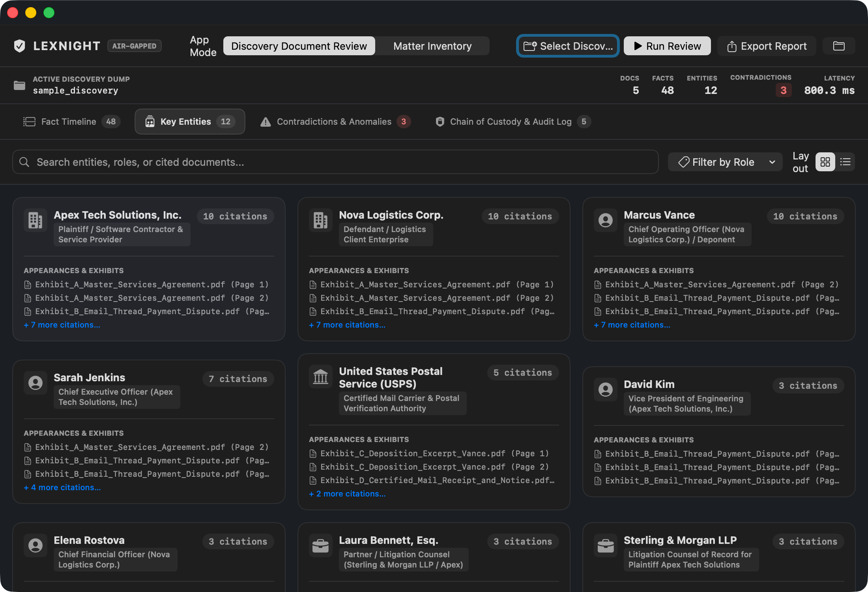This screenshot has width=868, height=592.
Task: Click the Chain of Custody shield icon
Action: click(x=440, y=122)
